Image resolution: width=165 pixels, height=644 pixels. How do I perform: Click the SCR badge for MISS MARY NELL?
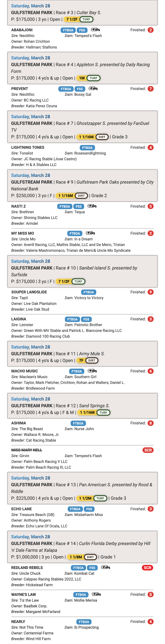point(148,450)
